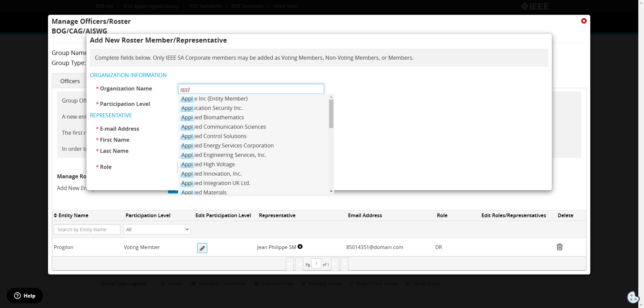
Task: Click scroll up arrow of suggestion list
Action: [x=331, y=97]
